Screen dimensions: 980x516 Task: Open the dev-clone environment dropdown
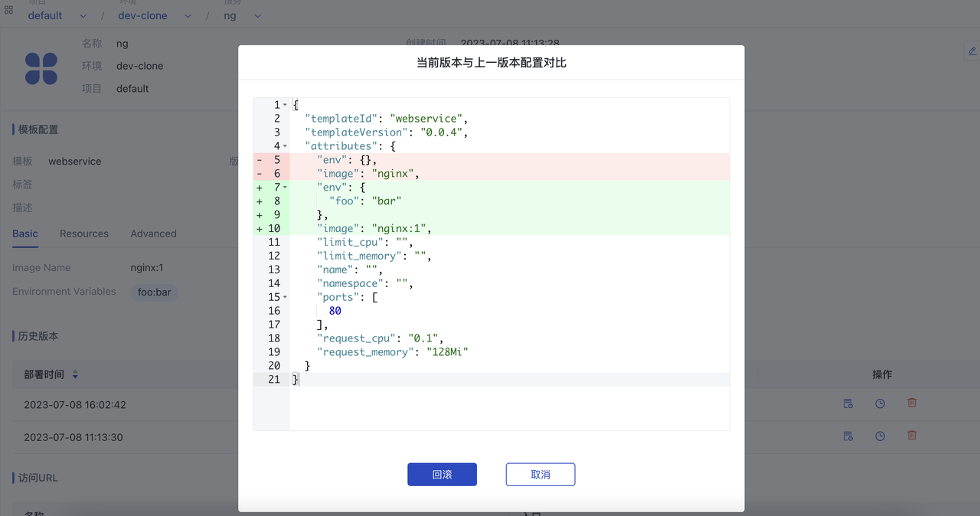point(155,15)
